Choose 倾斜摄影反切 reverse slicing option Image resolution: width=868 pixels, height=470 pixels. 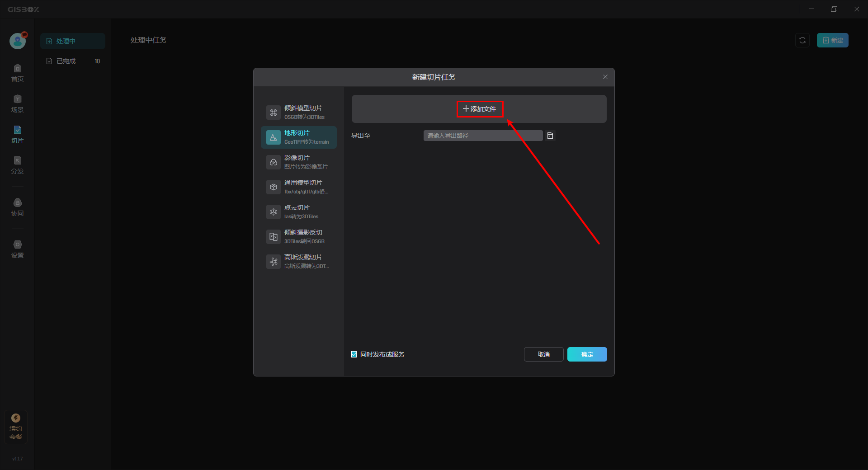(299, 237)
